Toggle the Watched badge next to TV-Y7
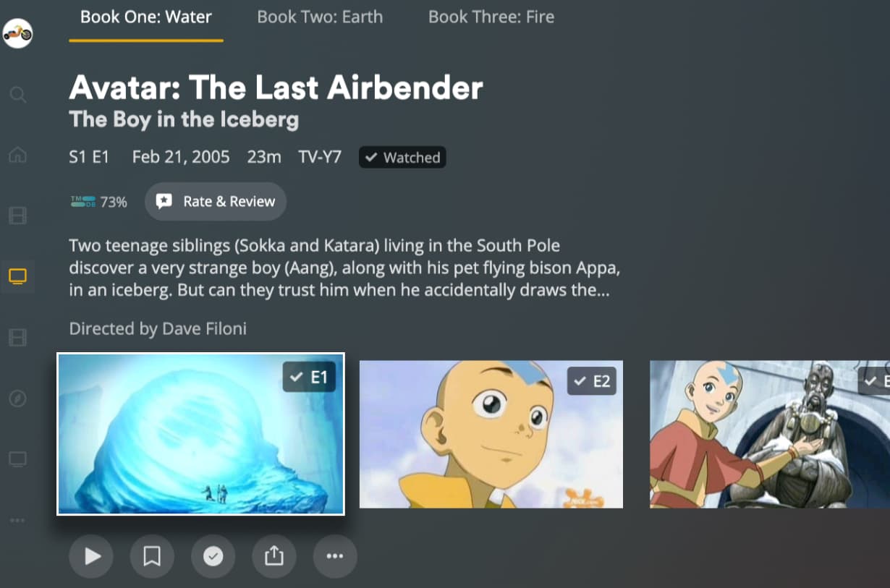The height and width of the screenshot is (588, 890). tap(402, 157)
